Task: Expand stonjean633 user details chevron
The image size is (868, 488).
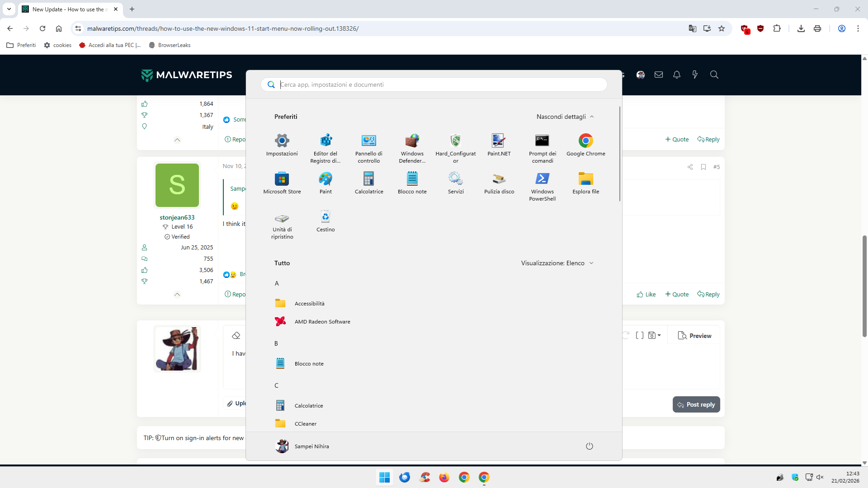Action: tap(177, 295)
